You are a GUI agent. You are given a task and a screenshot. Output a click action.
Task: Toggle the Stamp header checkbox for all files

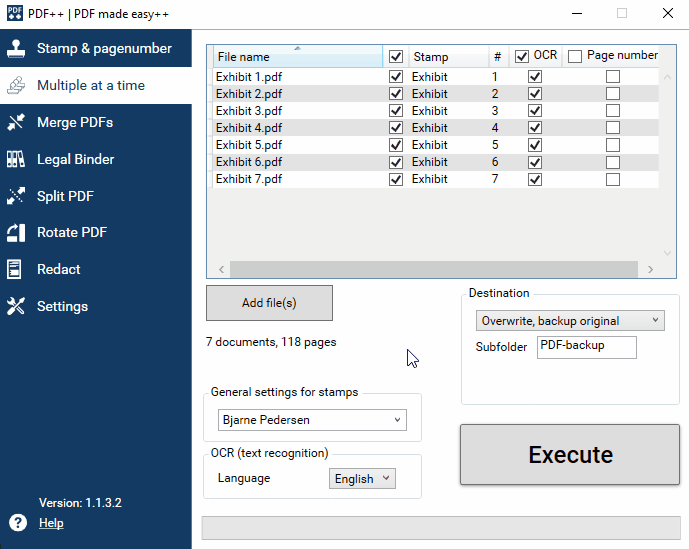(396, 57)
